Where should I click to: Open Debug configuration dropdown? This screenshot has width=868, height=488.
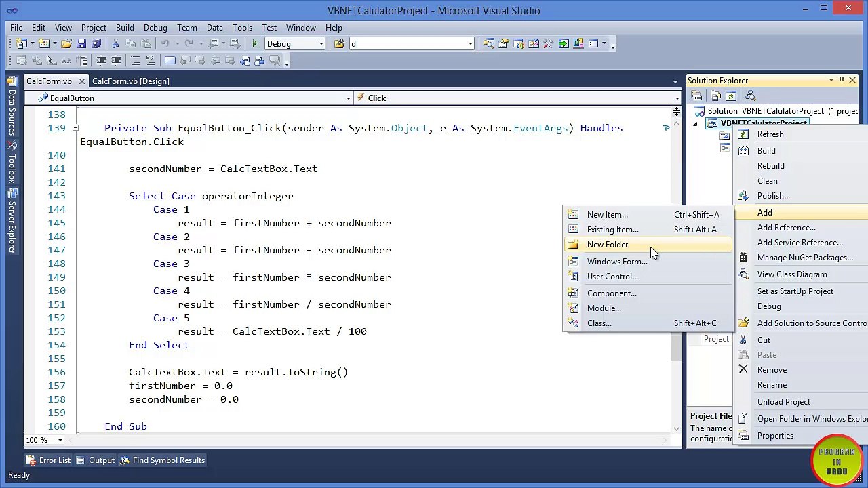coord(321,44)
